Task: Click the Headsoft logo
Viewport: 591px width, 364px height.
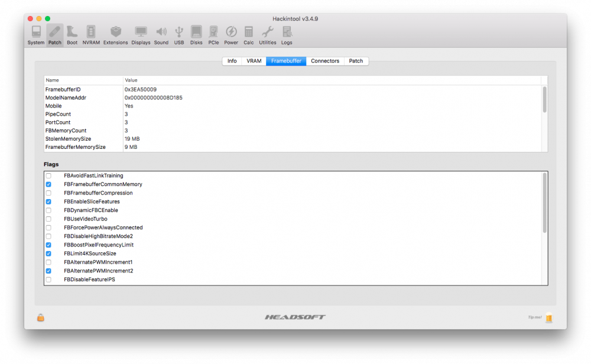Action: 295,317
